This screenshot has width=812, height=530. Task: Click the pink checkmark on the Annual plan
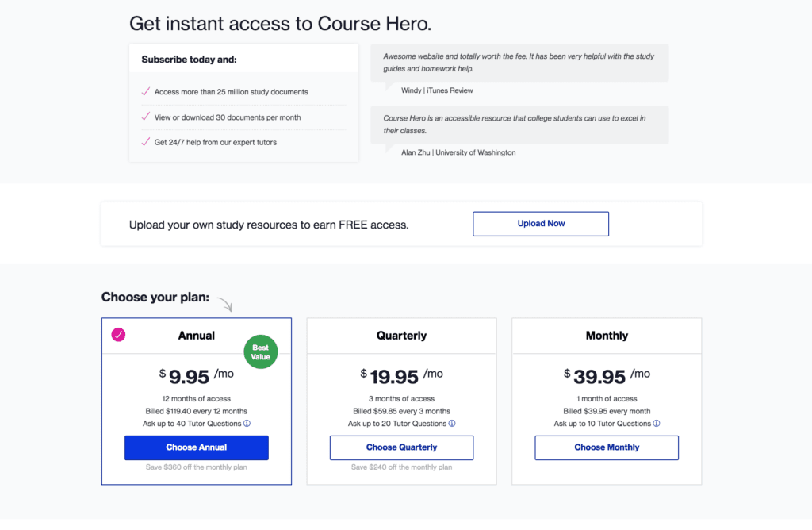(118, 335)
